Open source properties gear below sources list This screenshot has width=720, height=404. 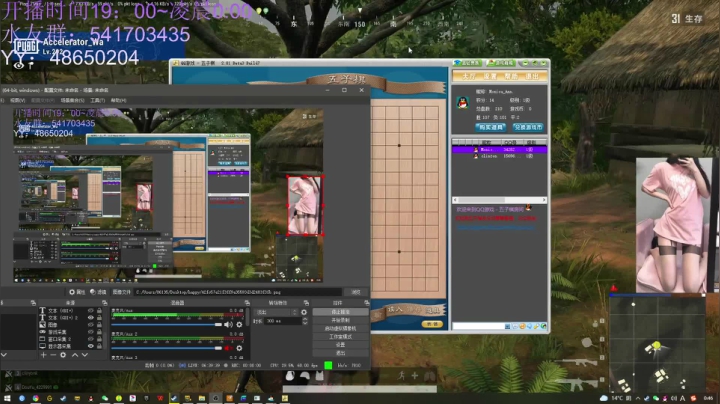tap(63, 355)
